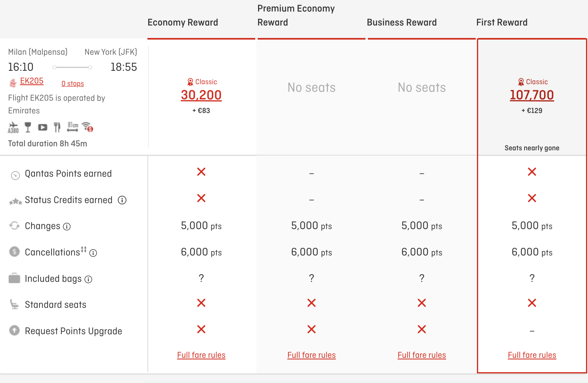Open Changes info icon

coord(67,227)
